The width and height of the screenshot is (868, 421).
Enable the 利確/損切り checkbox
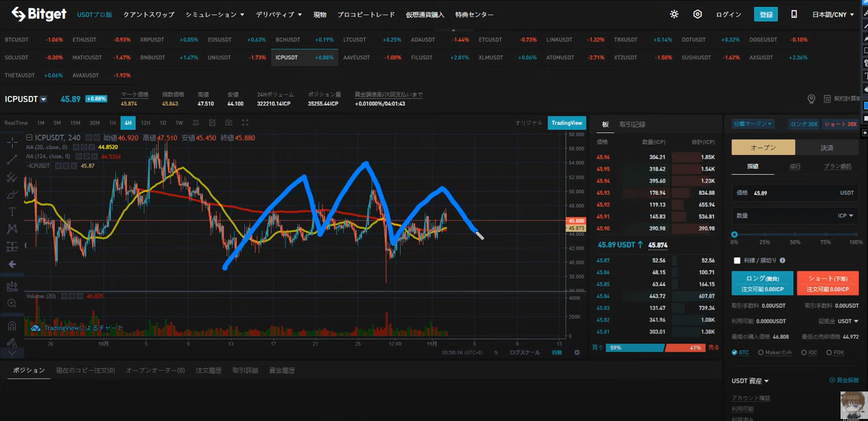tap(737, 261)
